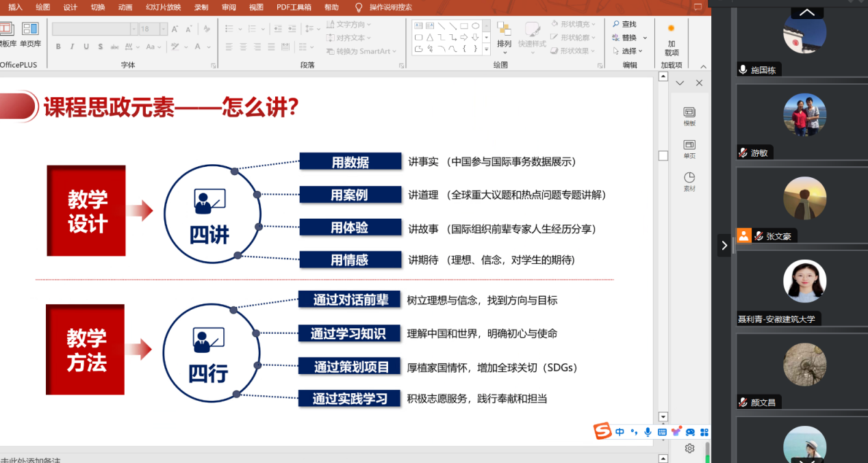Switch to the 审阅 review tab

click(x=229, y=8)
